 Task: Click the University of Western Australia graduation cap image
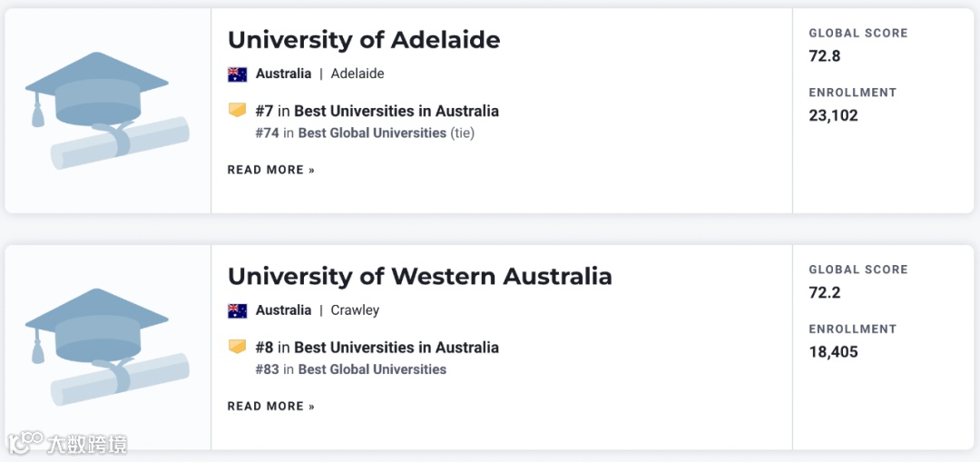[107, 348]
